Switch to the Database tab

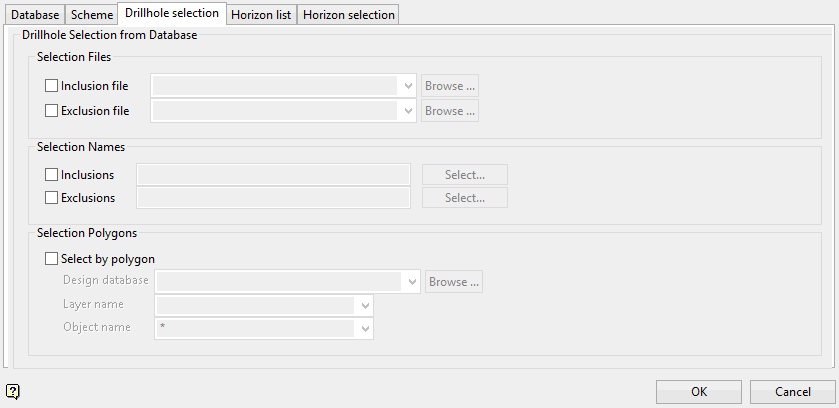[35, 15]
